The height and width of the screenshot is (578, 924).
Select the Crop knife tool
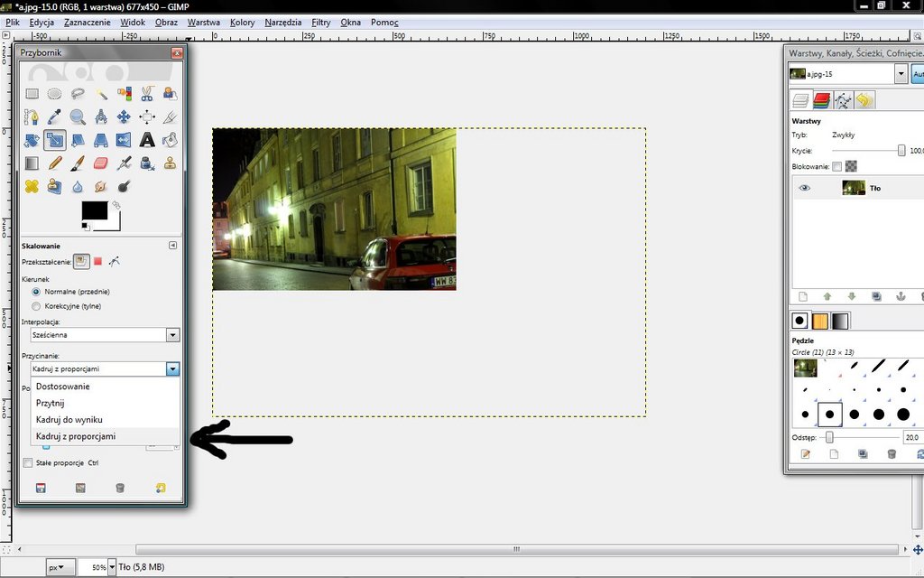[170, 117]
